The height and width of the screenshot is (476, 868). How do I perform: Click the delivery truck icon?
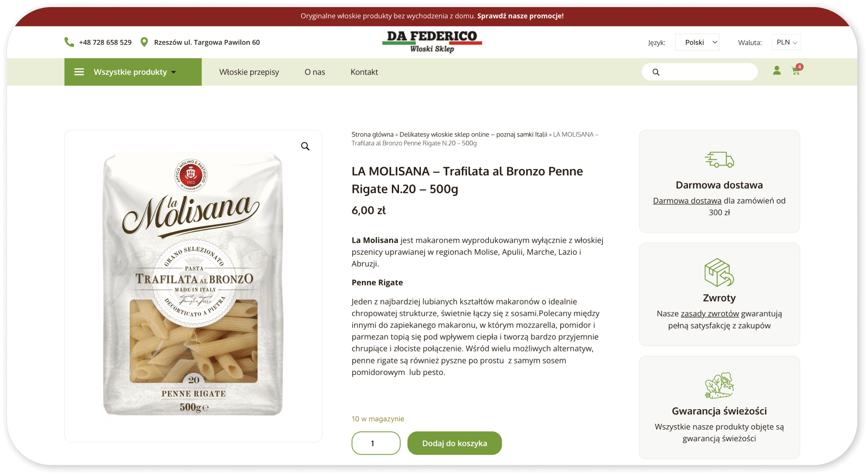(x=719, y=160)
